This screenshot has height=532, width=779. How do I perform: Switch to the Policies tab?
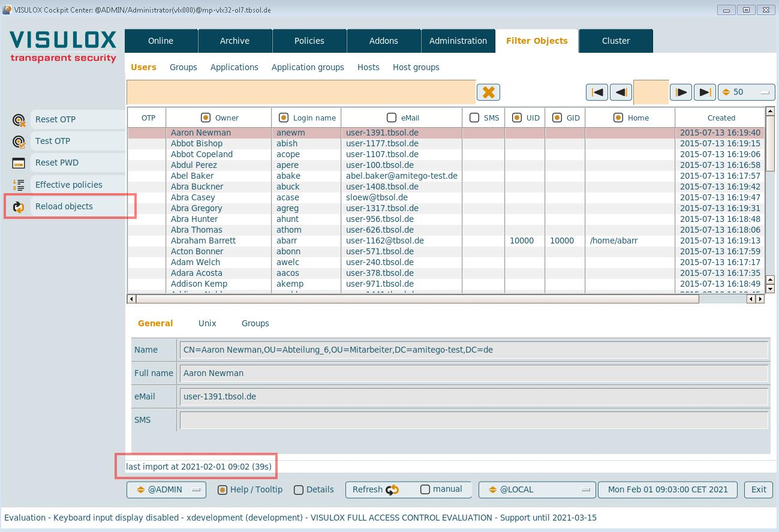[x=309, y=41]
